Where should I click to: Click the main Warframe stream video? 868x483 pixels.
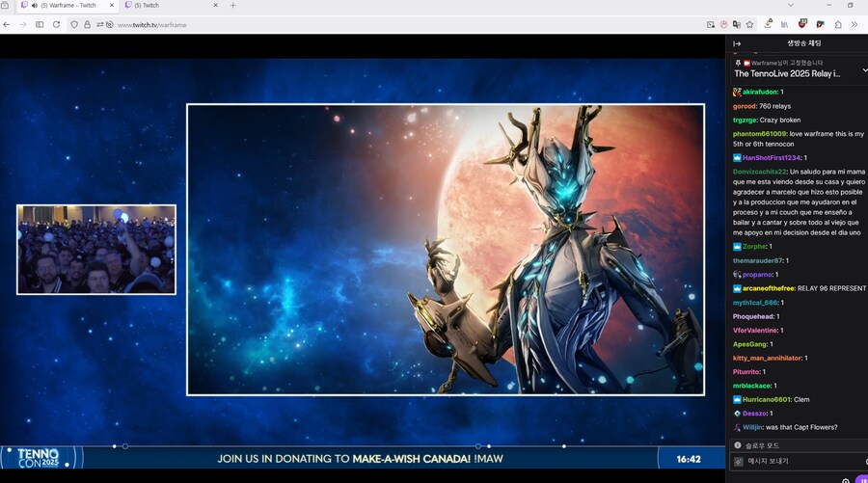click(446, 250)
